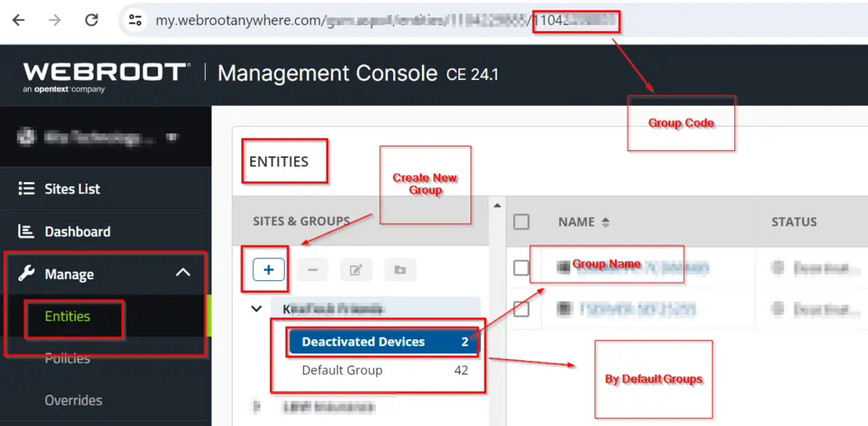This screenshot has width=868, height=426.
Task: Click the move group folder button
Action: pyautogui.click(x=399, y=270)
